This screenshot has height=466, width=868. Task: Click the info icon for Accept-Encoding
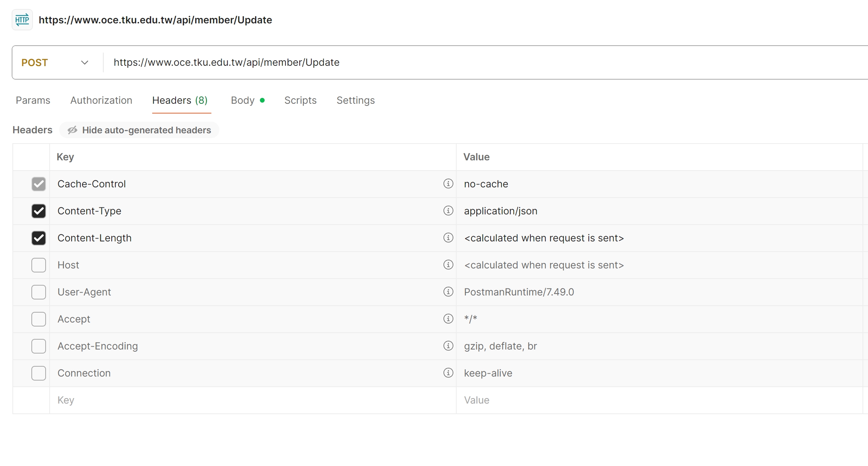(x=448, y=346)
